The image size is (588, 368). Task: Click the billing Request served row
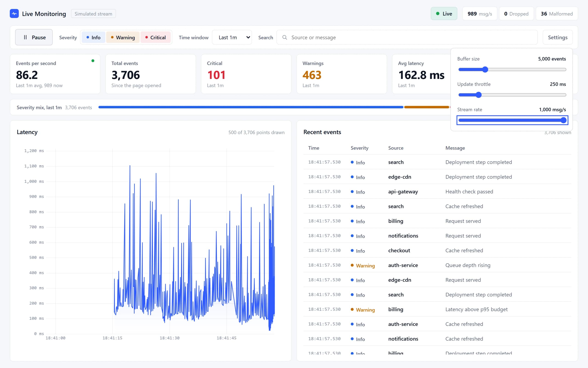[x=437, y=221]
